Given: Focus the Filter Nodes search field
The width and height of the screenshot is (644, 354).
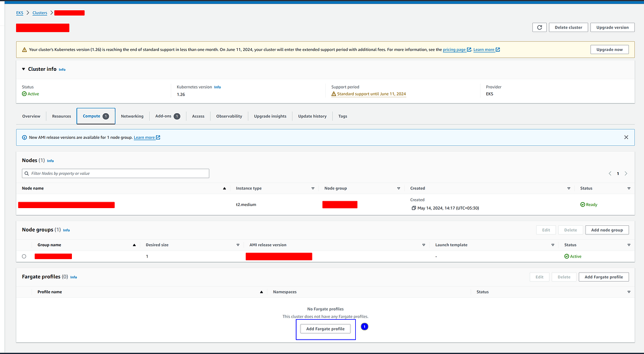Looking at the screenshot, I should point(115,173).
